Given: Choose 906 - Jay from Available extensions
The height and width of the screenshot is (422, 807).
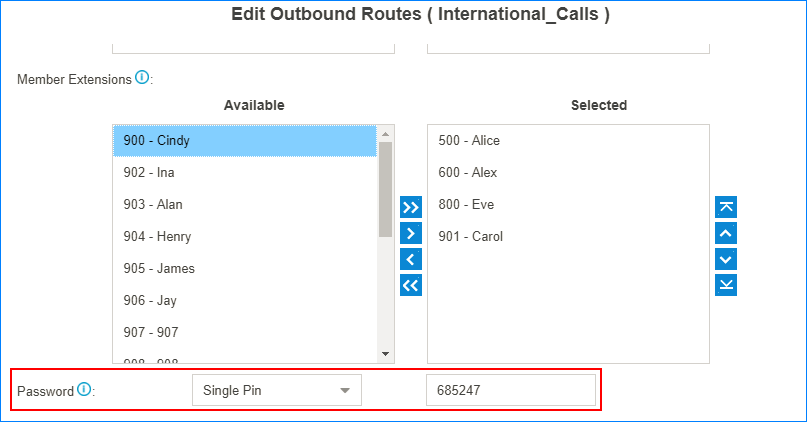Looking at the screenshot, I should [245, 301].
